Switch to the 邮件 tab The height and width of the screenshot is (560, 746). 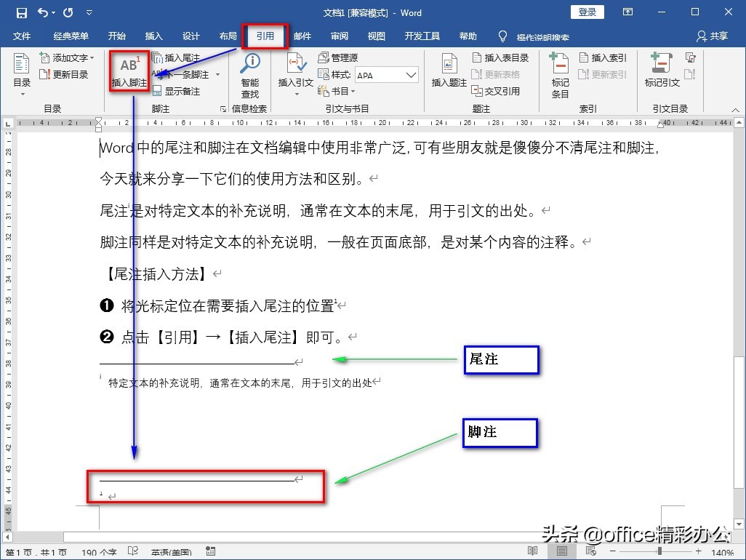302,36
